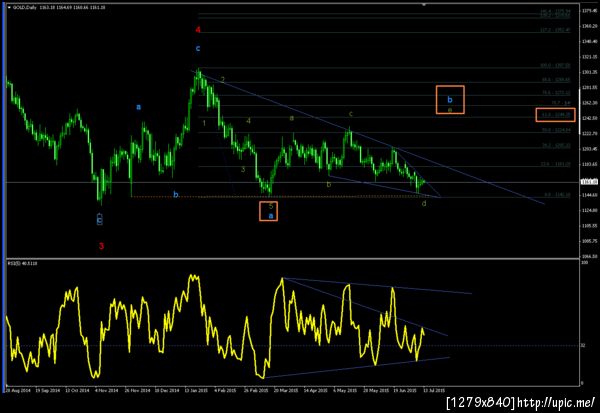The image size is (600, 413).
Task: Click the Fibonacci 23.6 level label
Action: (x=555, y=164)
